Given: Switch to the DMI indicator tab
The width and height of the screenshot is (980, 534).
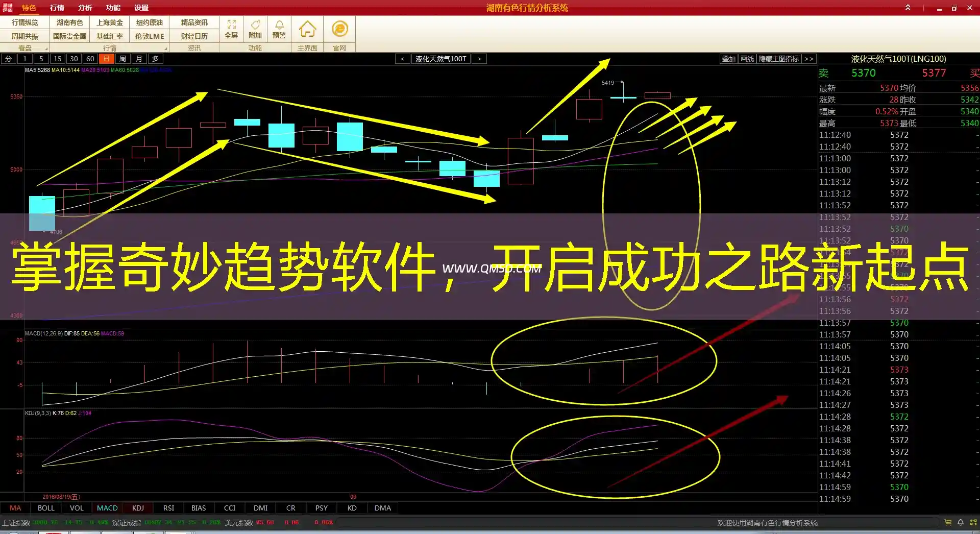Looking at the screenshot, I should coord(260,508).
